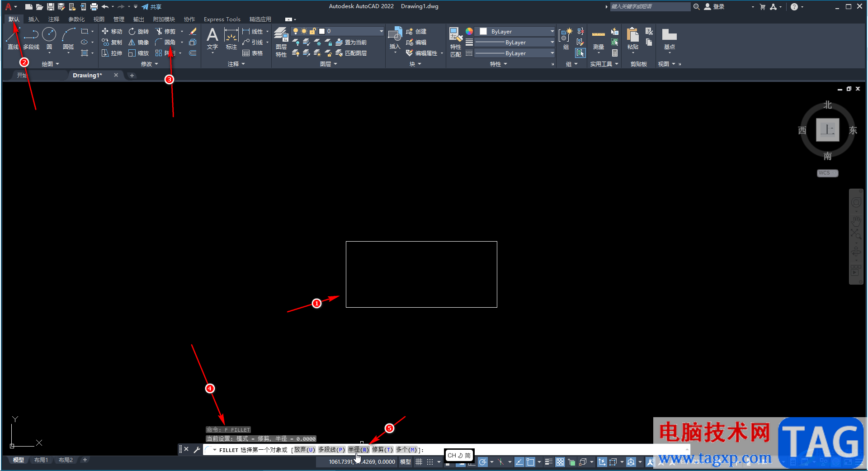
Task: Click the 修剪 (Trim) tool
Action: (x=165, y=31)
